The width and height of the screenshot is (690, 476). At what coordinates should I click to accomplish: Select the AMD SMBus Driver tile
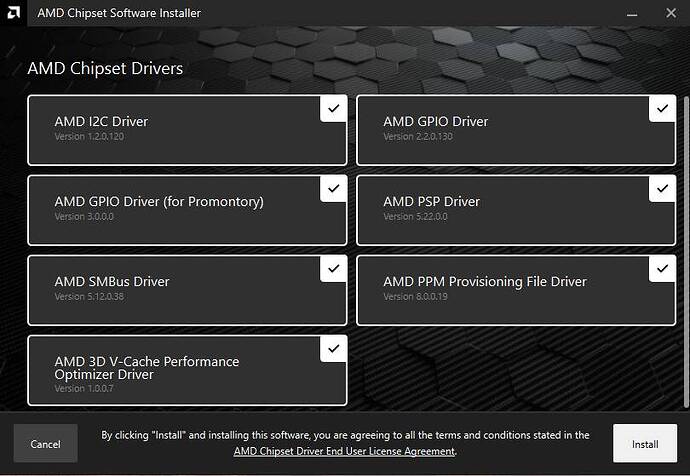pyautogui.click(x=187, y=290)
